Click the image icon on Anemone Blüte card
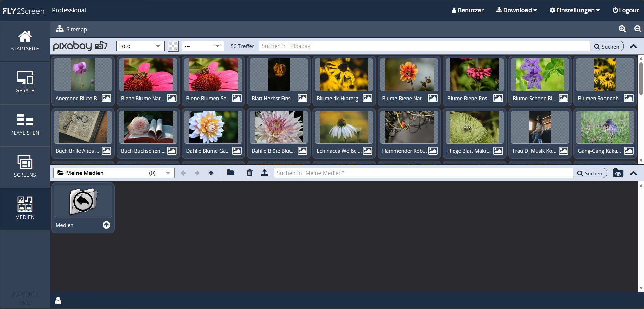Image resolution: width=644 pixels, height=309 pixels. [106, 98]
